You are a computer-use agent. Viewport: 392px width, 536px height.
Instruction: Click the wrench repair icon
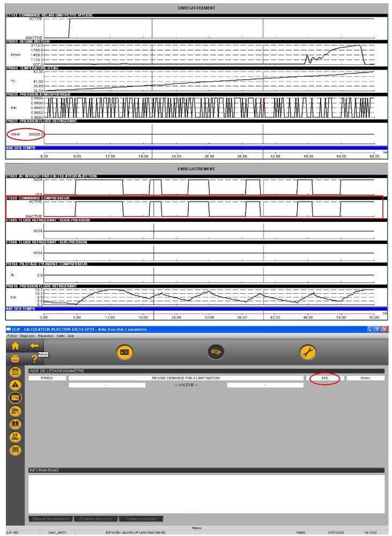pos(308,352)
